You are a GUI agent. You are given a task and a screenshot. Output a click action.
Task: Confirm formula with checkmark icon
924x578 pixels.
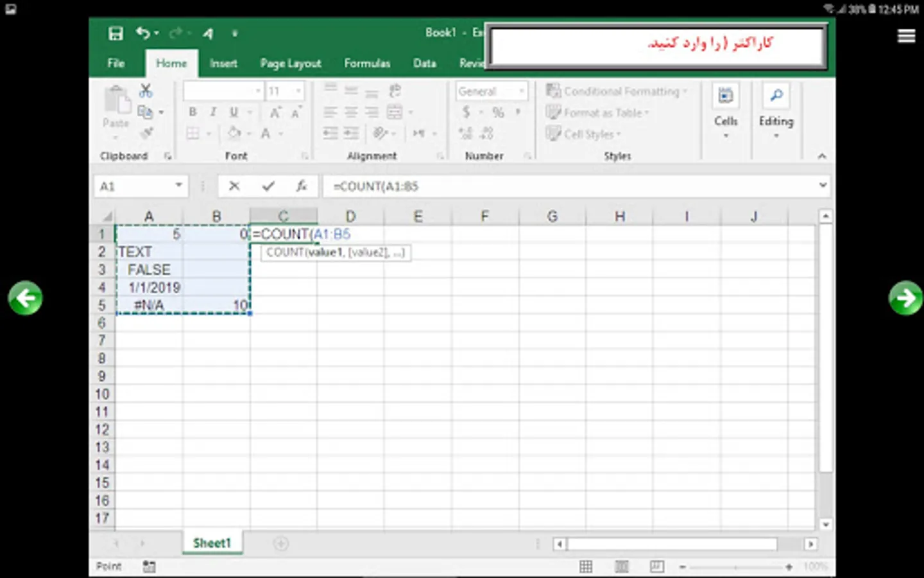(x=268, y=186)
